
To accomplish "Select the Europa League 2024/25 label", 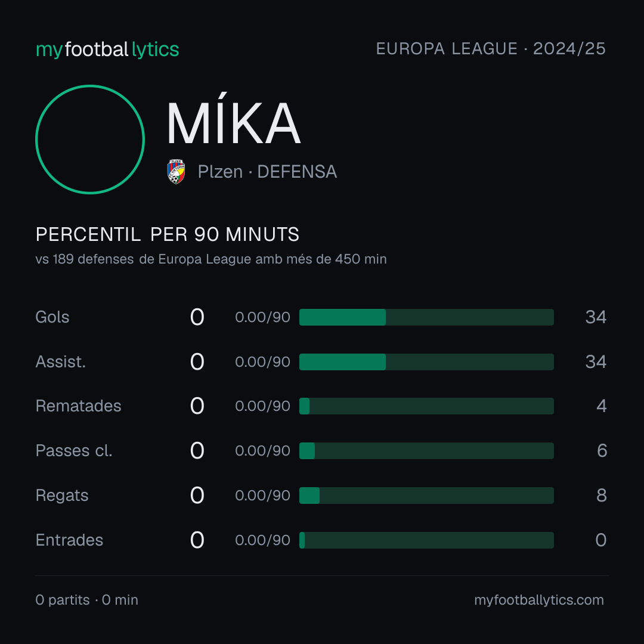I will pyautogui.click(x=491, y=49).
